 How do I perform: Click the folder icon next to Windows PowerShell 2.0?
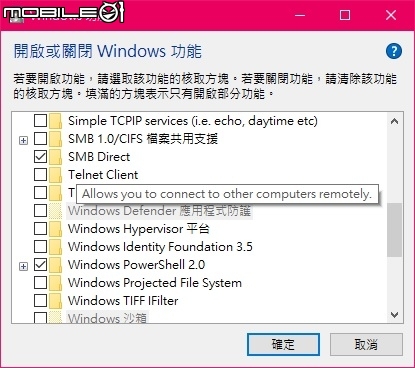[55, 265]
